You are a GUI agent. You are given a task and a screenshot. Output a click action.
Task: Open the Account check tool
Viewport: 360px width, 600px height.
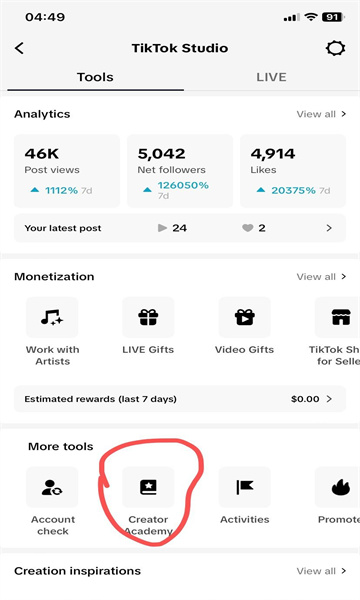(52, 487)
